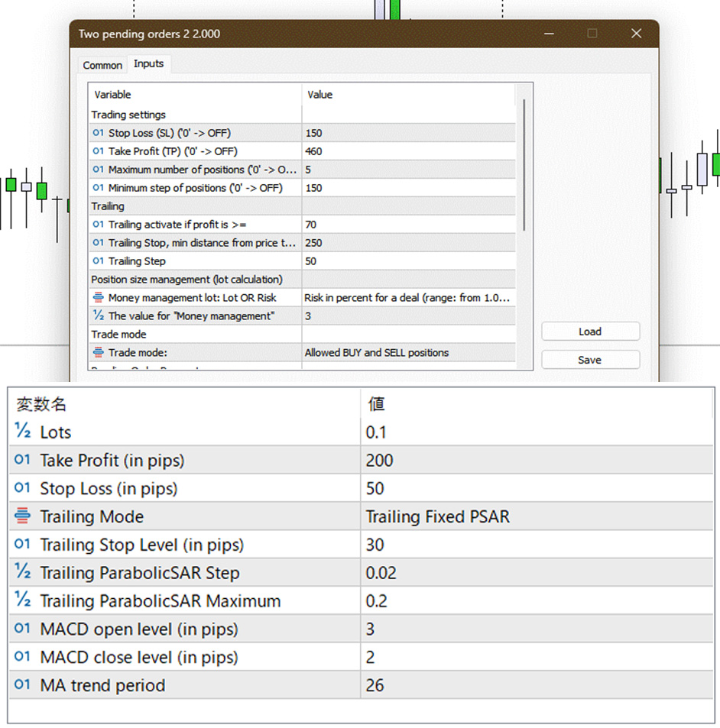Click the 値 column header
This screenshot has height=728, width=720.
click(x=537, y=404)
